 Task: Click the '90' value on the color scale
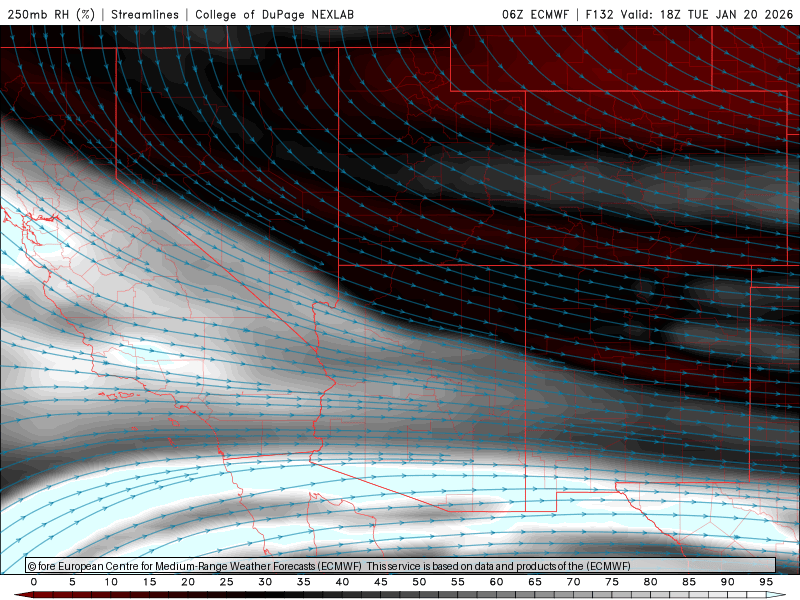(727, 582)
